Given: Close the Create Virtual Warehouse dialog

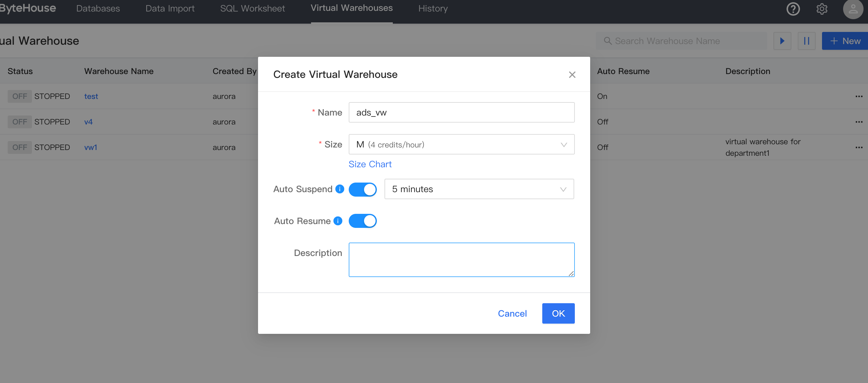Looking at the screenshot, I should click(572, 74).
